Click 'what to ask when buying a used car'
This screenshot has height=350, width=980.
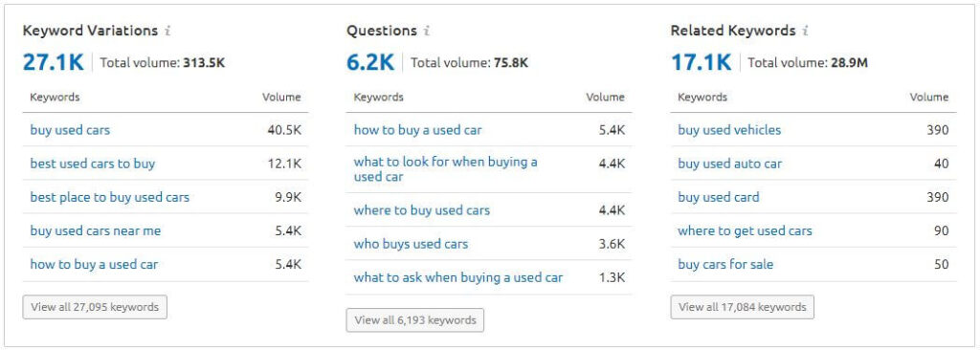point(458,277)
